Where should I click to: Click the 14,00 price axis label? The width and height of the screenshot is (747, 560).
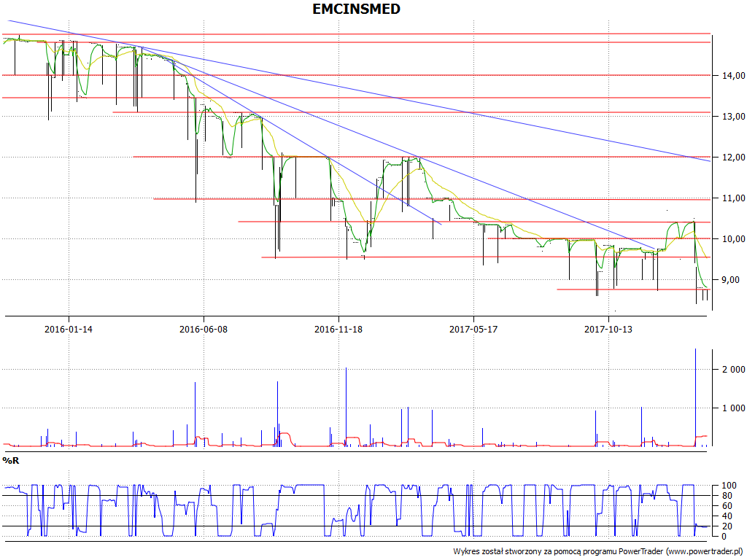(734, 75)
